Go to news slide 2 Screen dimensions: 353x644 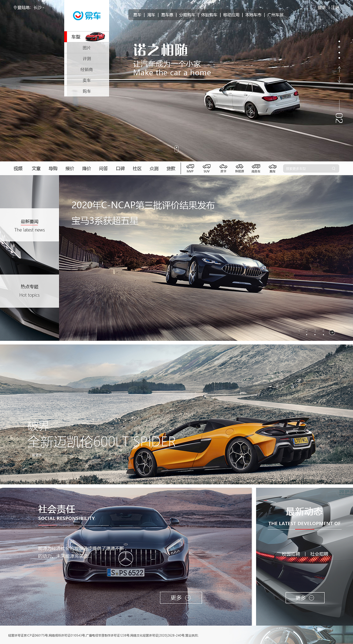[307, 332]
